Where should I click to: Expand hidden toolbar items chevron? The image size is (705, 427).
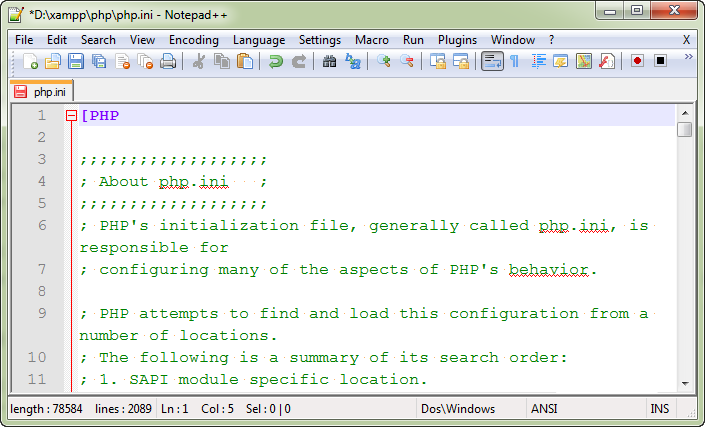688,57
